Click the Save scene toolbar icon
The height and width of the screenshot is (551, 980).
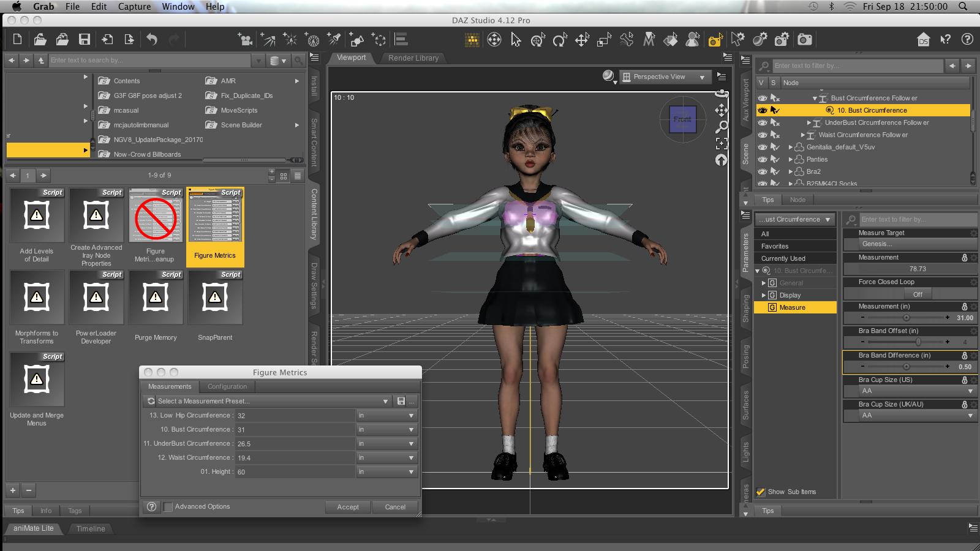[85, 40]
